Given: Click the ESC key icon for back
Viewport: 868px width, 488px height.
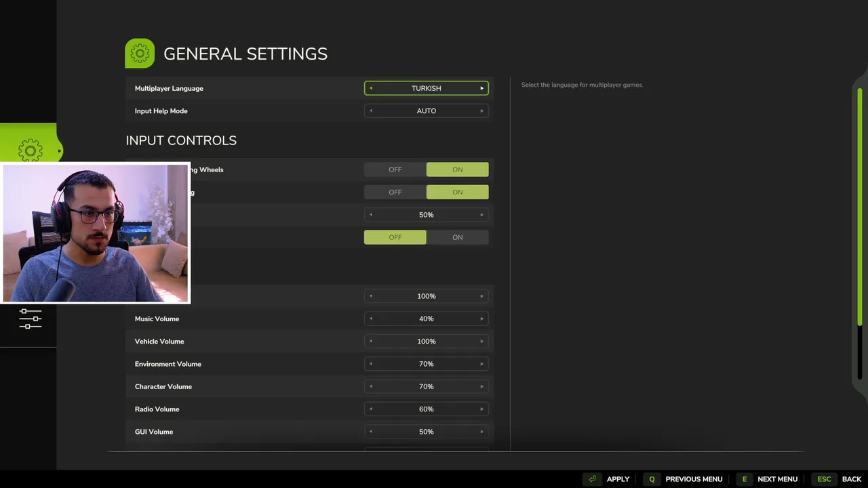Looking at the screenshot, I should coord(824,479).
